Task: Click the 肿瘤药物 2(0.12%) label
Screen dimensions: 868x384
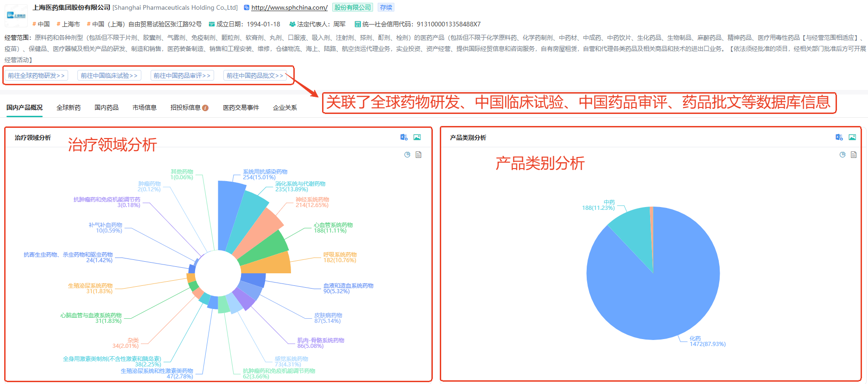Action: pyautogui.click(x=149, y=187)
